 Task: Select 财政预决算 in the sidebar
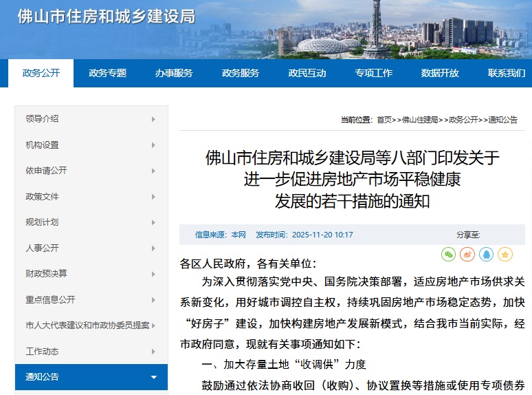click(x=47, y=274)
